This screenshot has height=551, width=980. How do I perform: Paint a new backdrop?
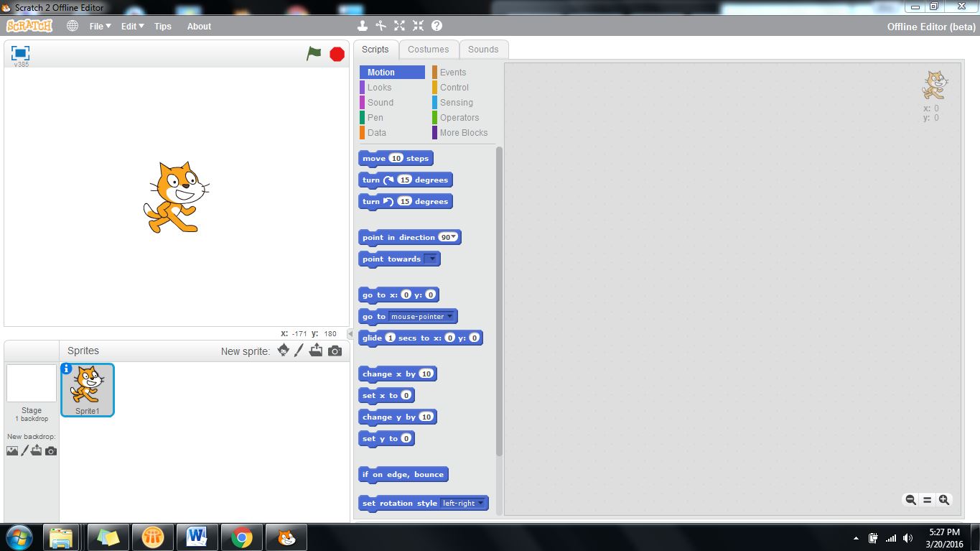click(25, 451)
